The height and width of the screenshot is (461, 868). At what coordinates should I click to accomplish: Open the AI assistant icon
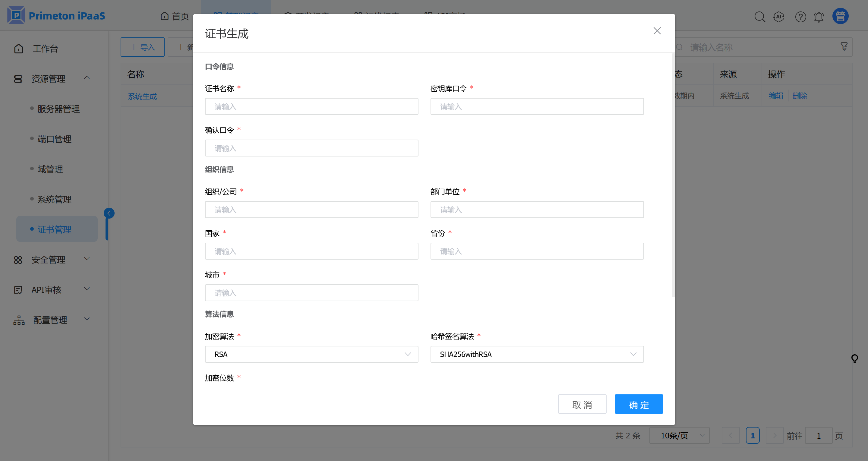point(779,17)
